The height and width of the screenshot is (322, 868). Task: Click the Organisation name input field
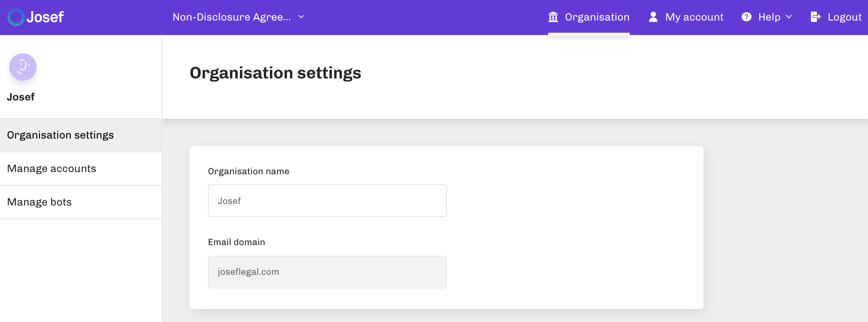[327, 201]
